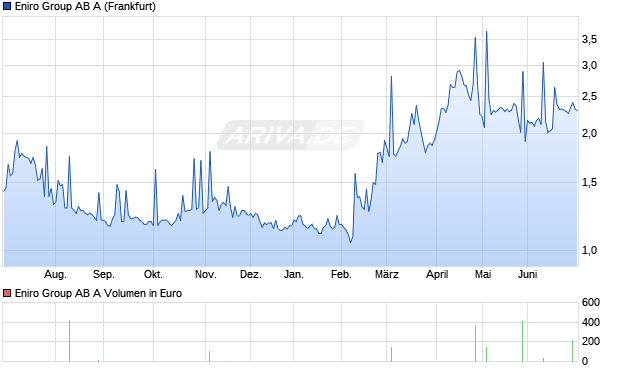620x371 pixels.
Task: Click the 'Aug.' month label on the axis
Action: (x=55, y=274)
